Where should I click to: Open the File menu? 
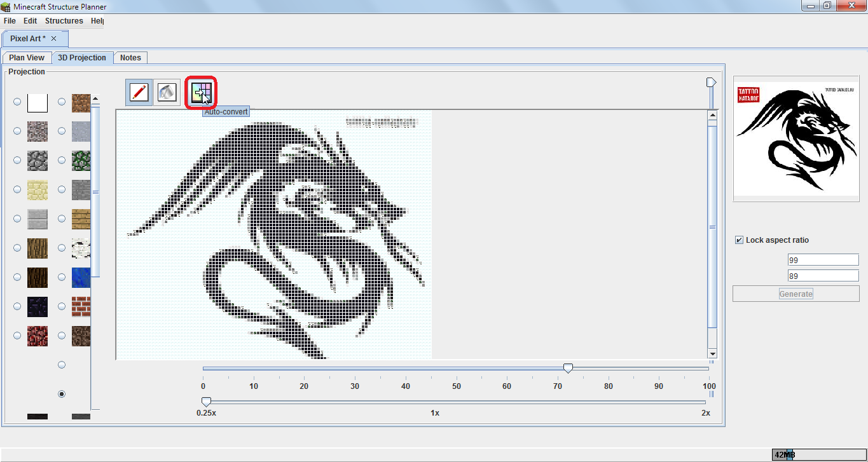point(10,21)
